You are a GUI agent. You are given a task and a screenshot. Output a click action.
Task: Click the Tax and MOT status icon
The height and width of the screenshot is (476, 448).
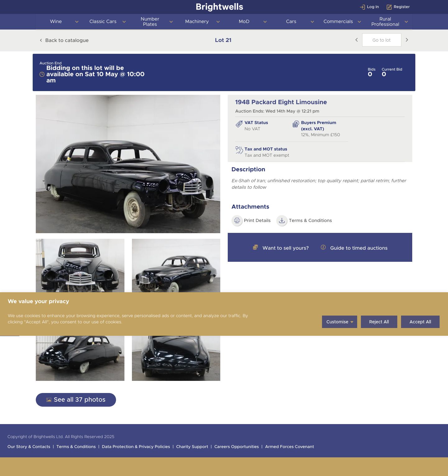239,150
